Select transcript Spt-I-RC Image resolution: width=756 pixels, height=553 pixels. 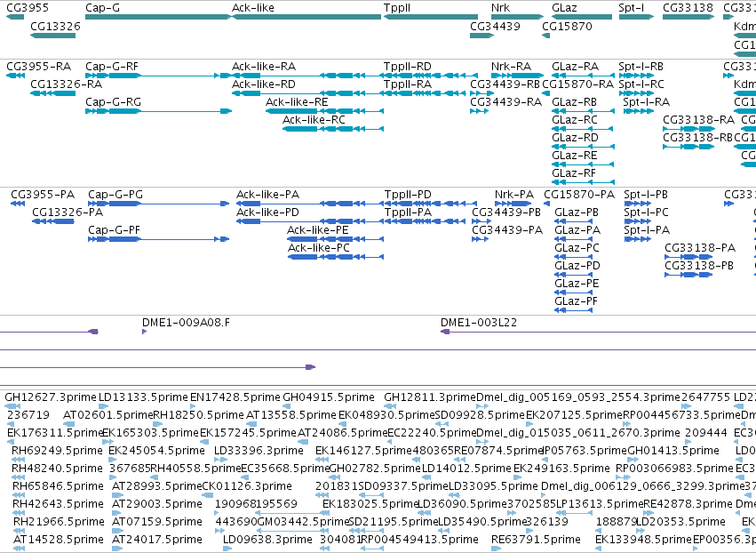(x=636, y=93)
